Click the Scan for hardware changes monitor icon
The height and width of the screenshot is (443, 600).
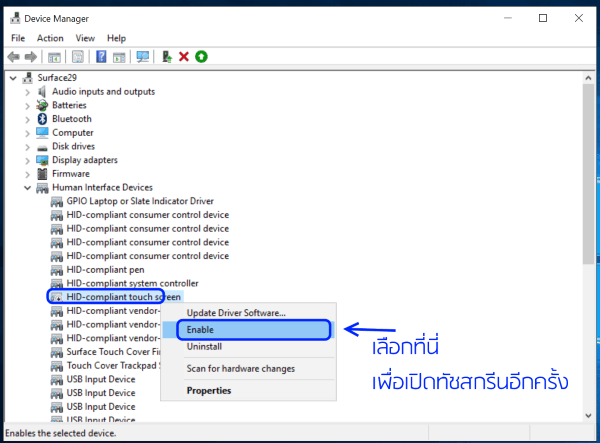point(142,57)
